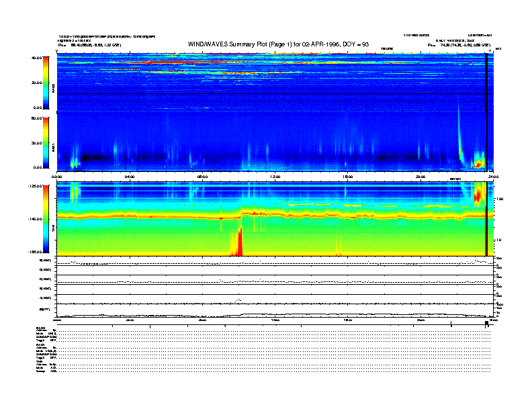Click the large red burst at bottom of TNR spectrogram

240,244
